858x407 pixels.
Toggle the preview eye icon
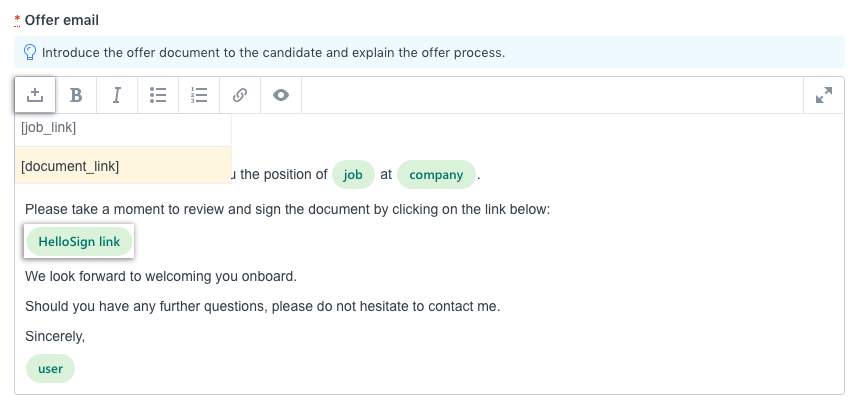tap(281, 95)
